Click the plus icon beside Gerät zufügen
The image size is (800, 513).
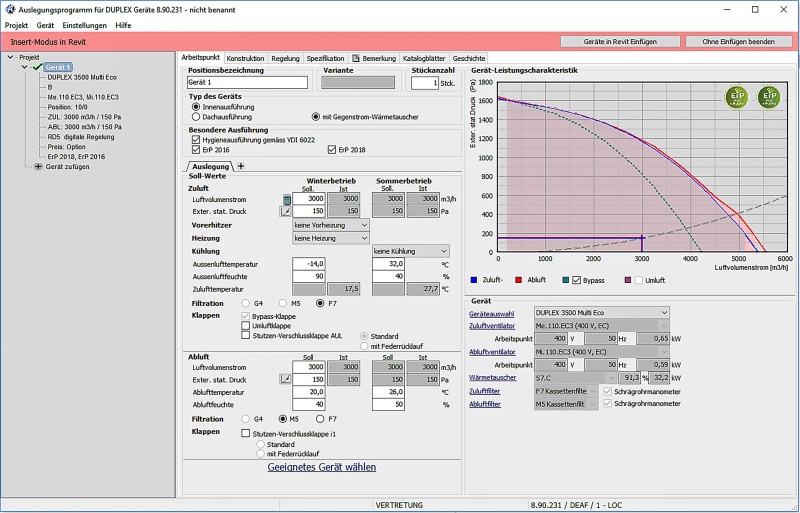(x=38, y=167)
